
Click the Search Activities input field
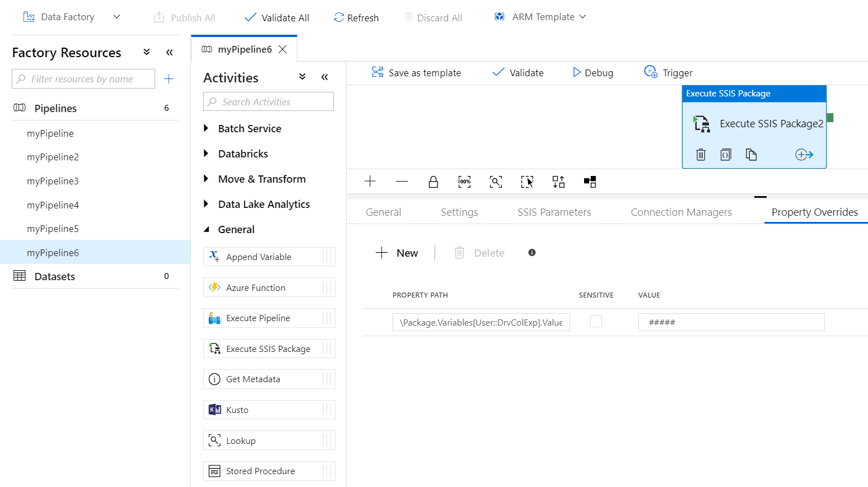pyautogui.click(x=269, y=102)
